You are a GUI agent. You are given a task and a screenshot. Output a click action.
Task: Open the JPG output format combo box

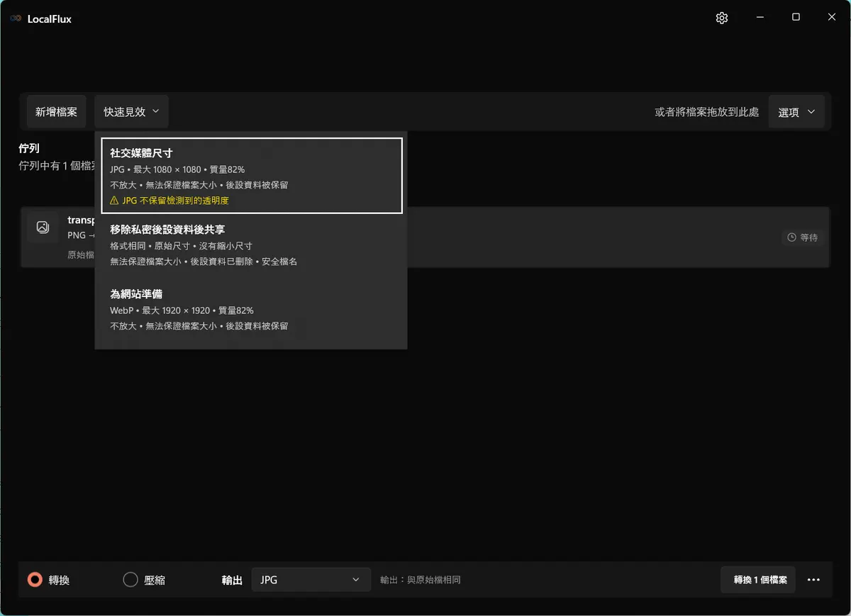(x=311, y=580)
